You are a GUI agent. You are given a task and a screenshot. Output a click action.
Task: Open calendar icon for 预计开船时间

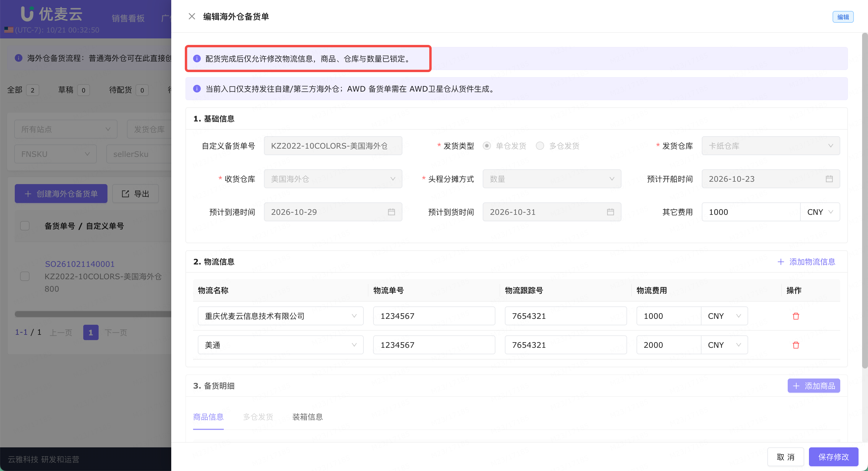(829, 179)
